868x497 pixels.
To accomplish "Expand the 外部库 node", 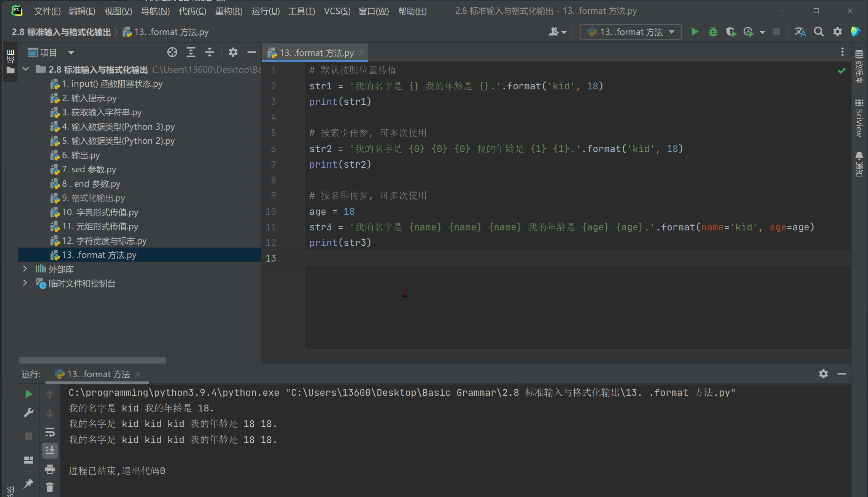I will (x=25, y=268).
